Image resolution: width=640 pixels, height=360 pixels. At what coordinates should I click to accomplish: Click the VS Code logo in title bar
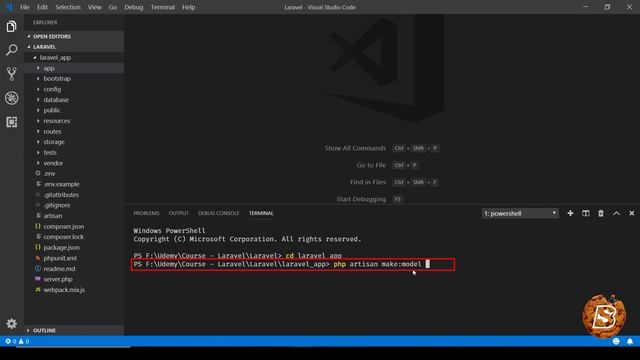tap(9, 7)
